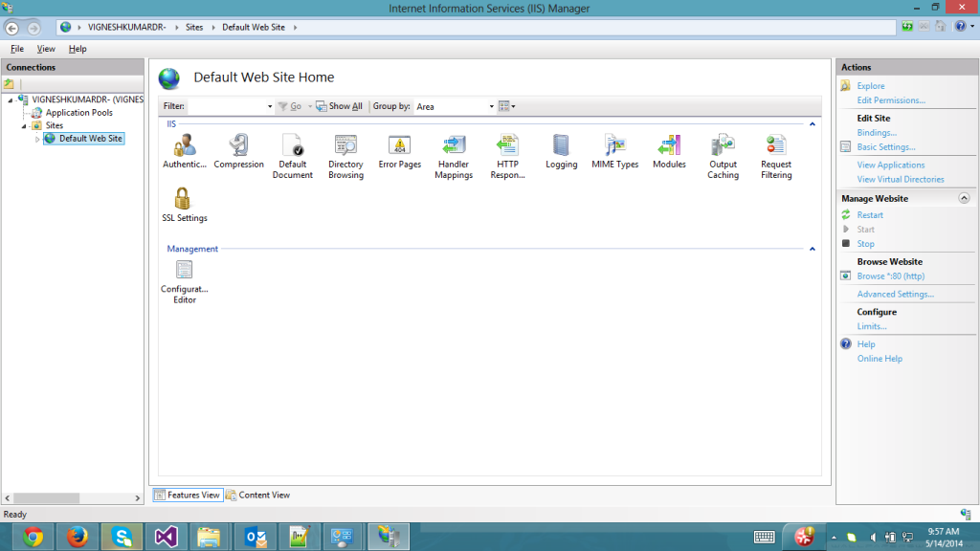
Task: Launch Firefox from the taskbar
Action: click(x=78, y=537)
